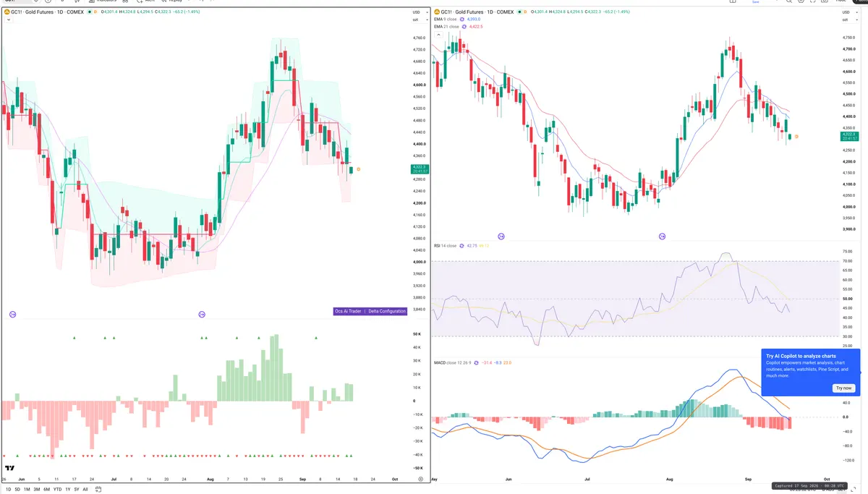Click purple icon in RSI 14 close legend
The image size is (868, 494).
pyautogui.click(x=461, y=246)
